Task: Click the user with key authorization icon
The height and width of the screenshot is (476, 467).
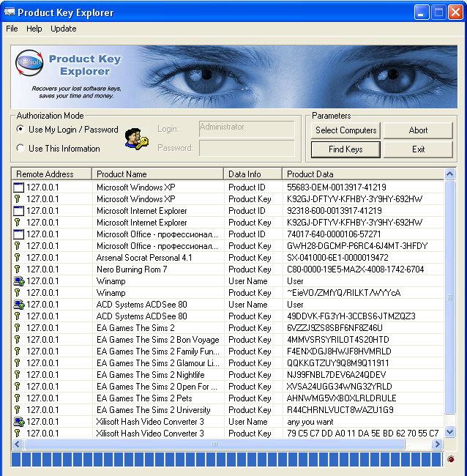Action: [135, 138]
